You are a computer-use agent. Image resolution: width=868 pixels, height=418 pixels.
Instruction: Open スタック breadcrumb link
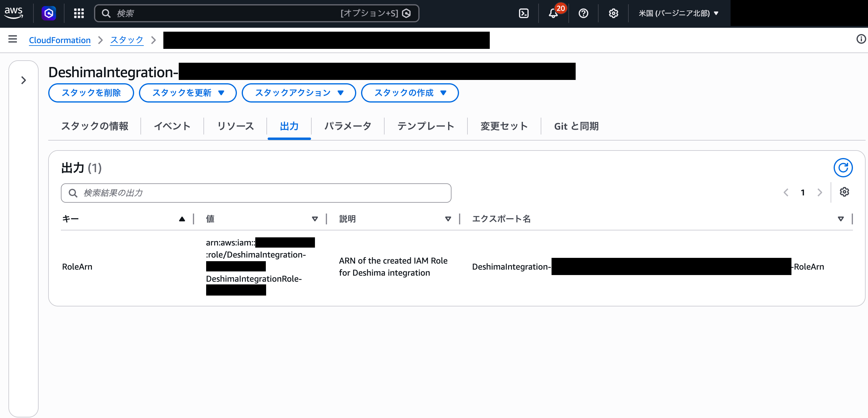tap(127, 40)
